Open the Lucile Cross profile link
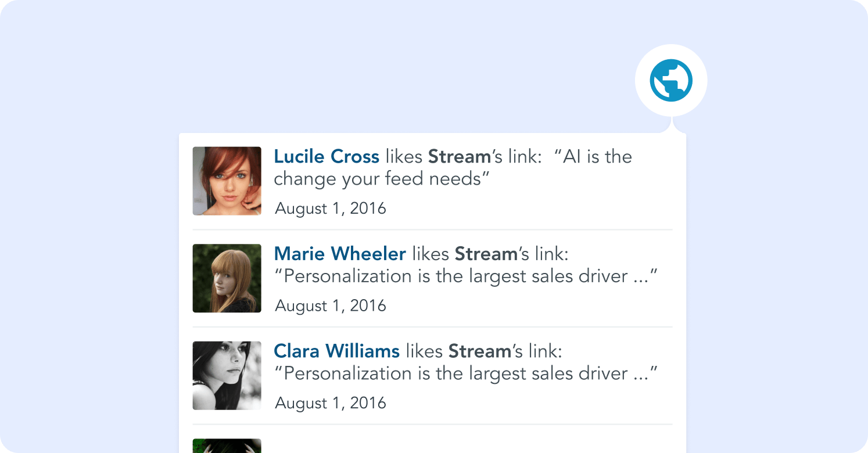Viewport: 868px width, 453px height. [326, 156]
